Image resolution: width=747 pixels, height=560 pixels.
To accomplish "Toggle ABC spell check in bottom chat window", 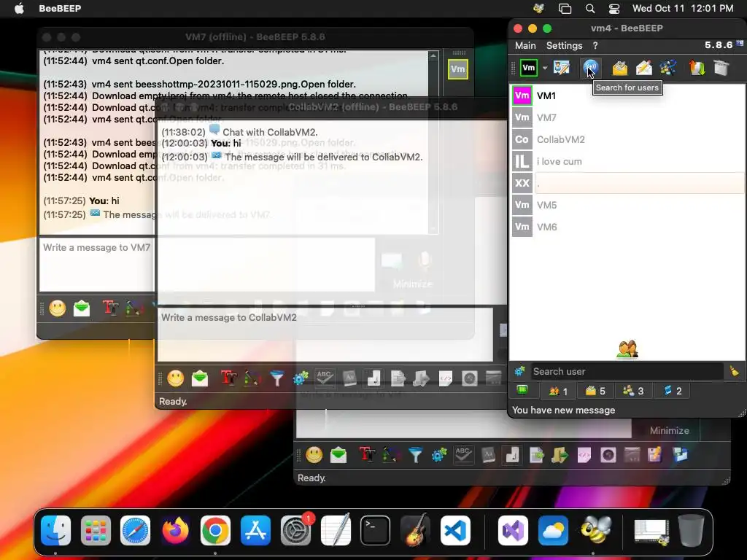I will 463,455.
